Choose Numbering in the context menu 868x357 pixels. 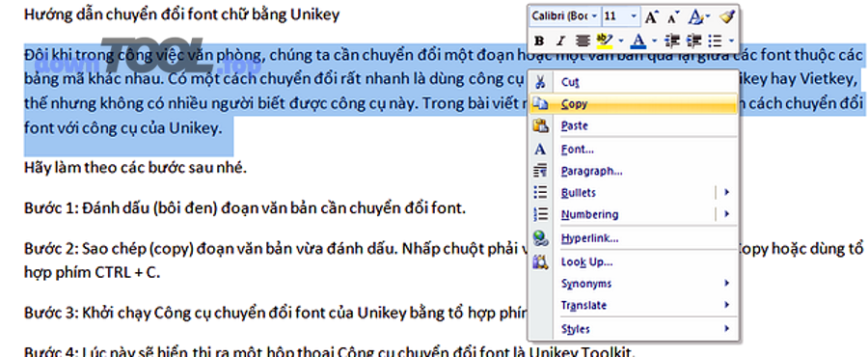[633, 214]
